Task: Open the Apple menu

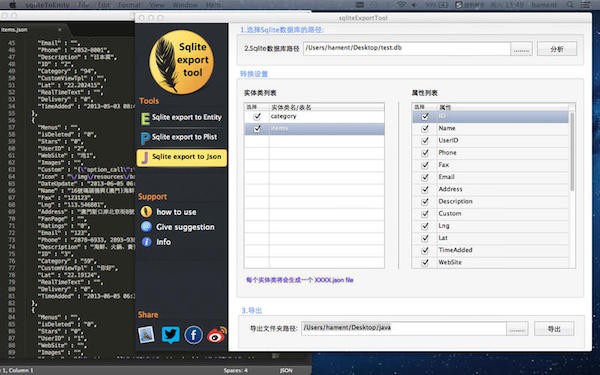Action: point(12,5)
